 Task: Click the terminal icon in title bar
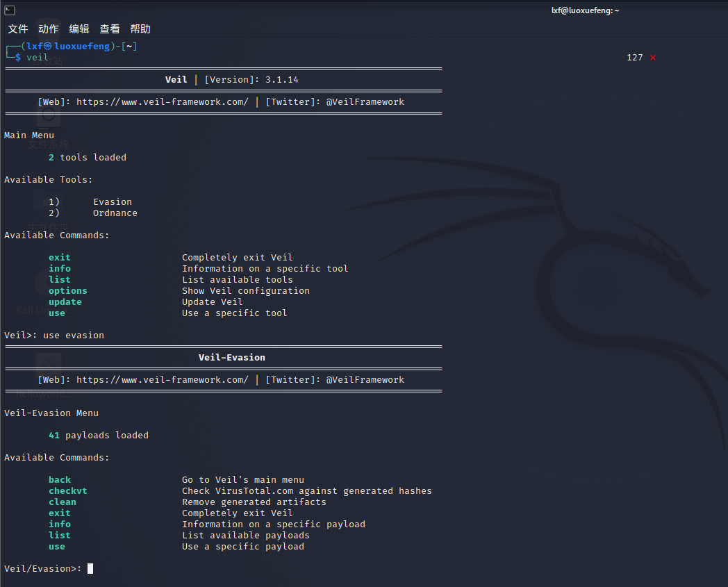coord(10,10)
